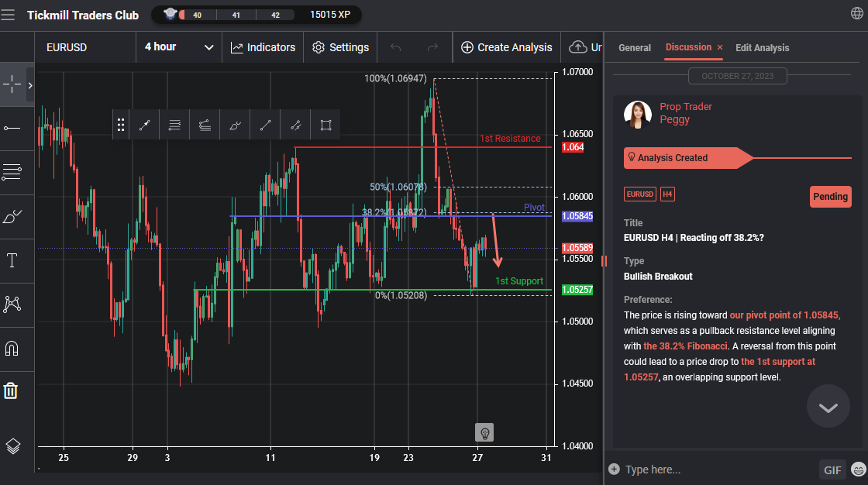Click the scroll-down chevron button

point(828,407)
